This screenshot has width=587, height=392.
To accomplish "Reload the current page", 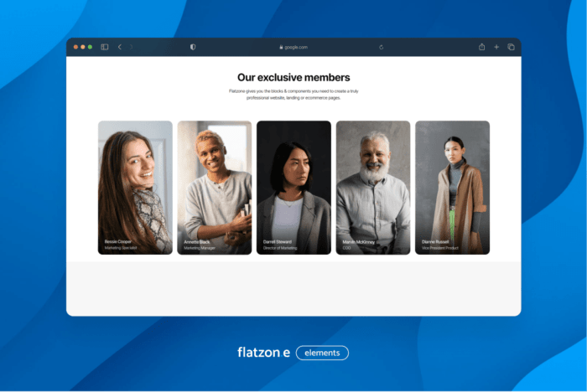I will [x=382, y=47].
